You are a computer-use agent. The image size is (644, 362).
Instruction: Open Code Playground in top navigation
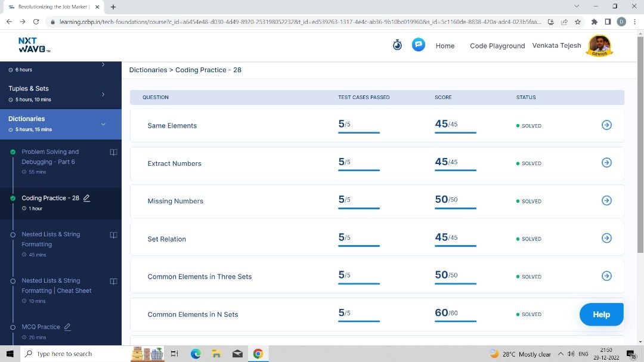[x=497, y=45]
